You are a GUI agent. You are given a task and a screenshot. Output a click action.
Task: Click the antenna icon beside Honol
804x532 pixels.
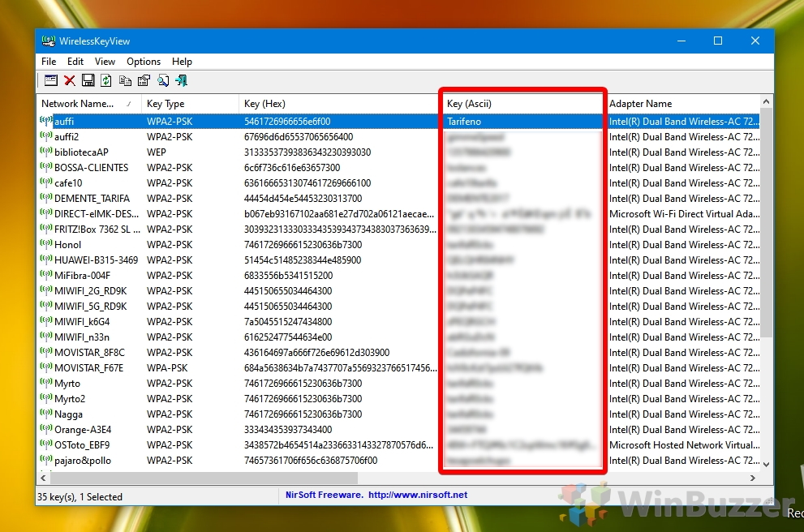pos(46,244)
